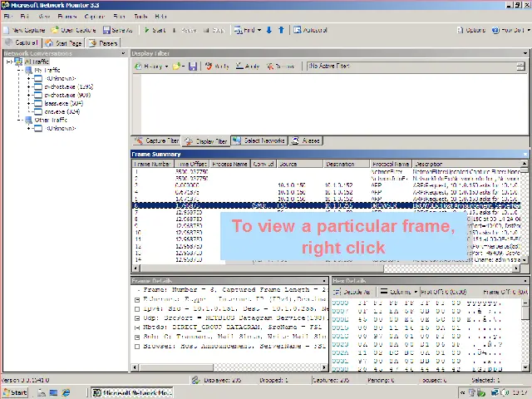The width and height of the screenshot is (532, 399).
Task: Open the Frames menu
Action: (66, 17)
